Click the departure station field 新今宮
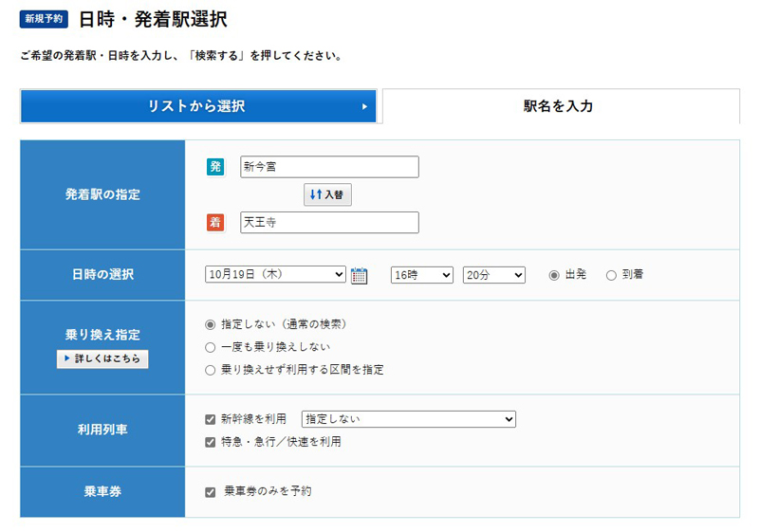Viewport: 759px width, 532px height. [329, 167]
